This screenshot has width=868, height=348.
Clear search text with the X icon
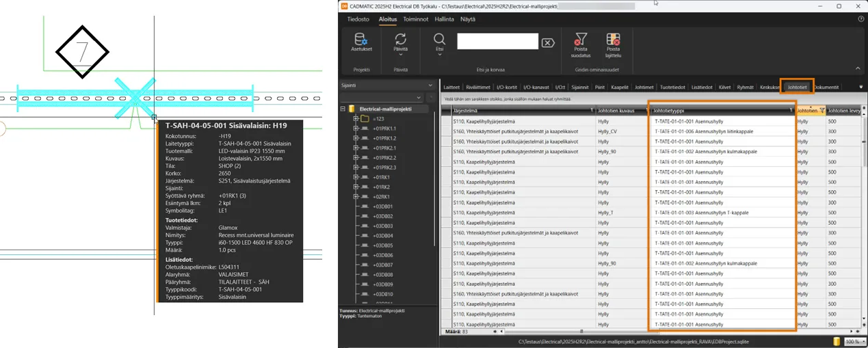click(548, 42)
